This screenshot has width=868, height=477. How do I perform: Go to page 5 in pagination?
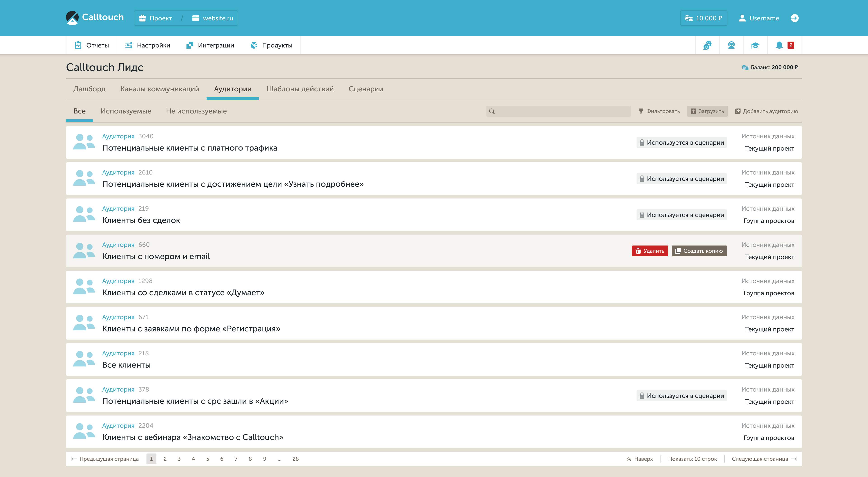pos(208,459)
